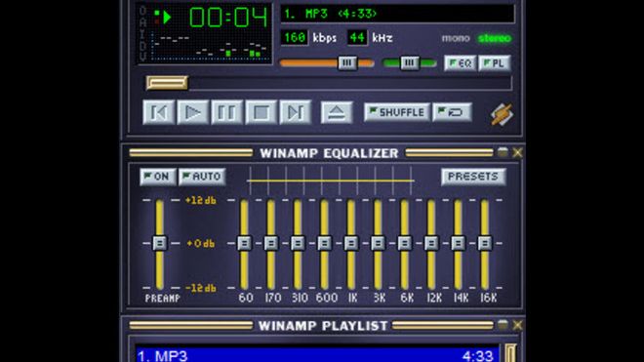Toggle the time display 00:04
The width and height of the screenshot is (644, 362).
click(x=228, y=18)
